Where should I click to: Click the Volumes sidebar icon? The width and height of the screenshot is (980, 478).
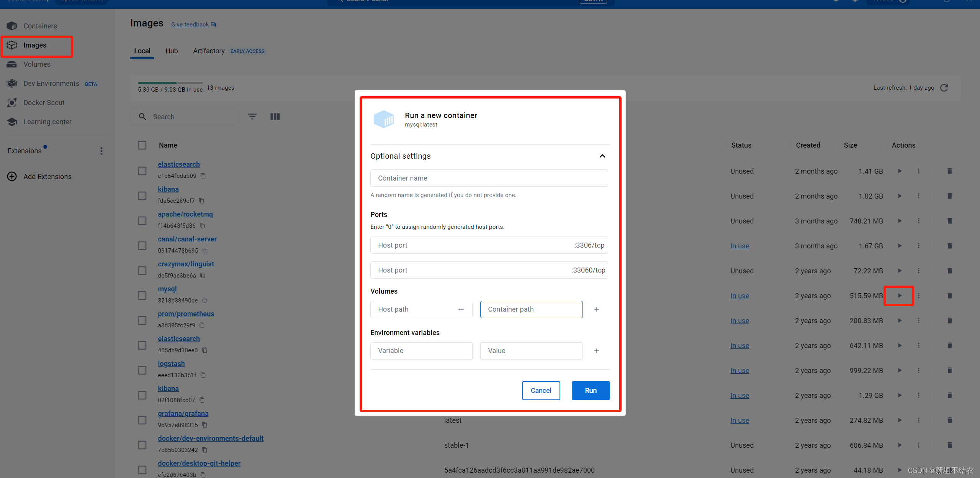tap(13, 64)
